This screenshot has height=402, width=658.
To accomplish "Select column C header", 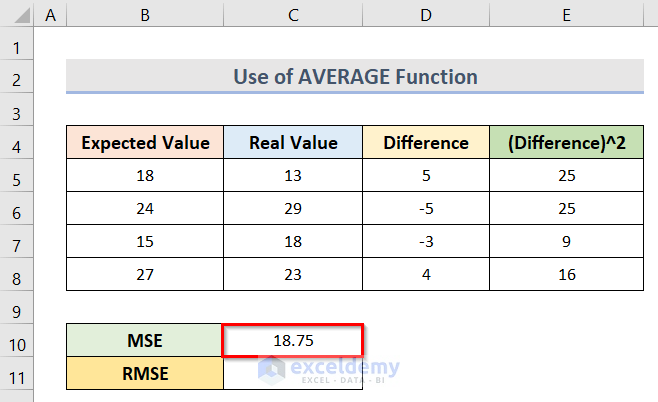I will pyautogui.click(x=292, y=14).
